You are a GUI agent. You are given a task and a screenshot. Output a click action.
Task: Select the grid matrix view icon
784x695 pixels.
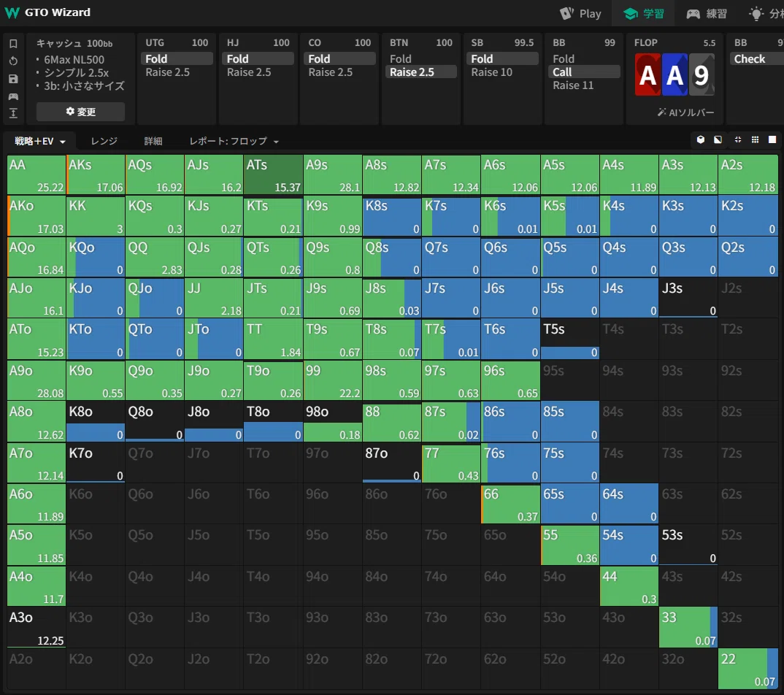point(755,140)
